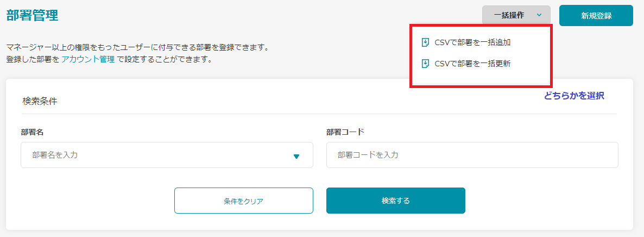Image resolution: width=644 pixels, height=237 pixels.
Task: Click the 部署管理 page heading
Action: pyautogui.click(x=33, y=15)
